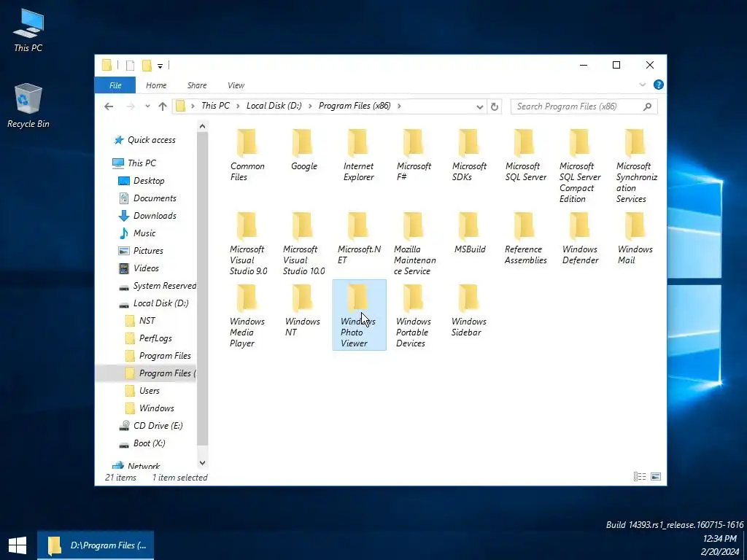The width and height of the screenshot is (747, 560).
Task: Expand the ribbon with chevron arrow
Action: click(x=642, y=85)
